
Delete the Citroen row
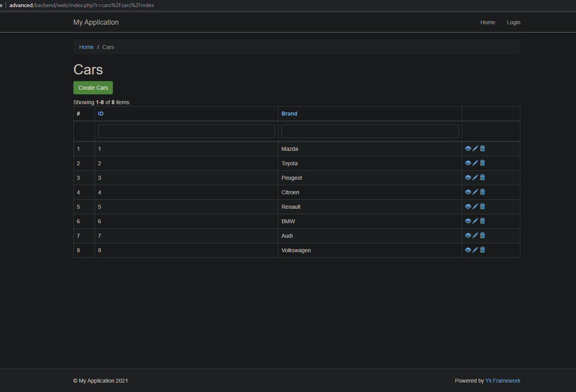tap(483, 192)
